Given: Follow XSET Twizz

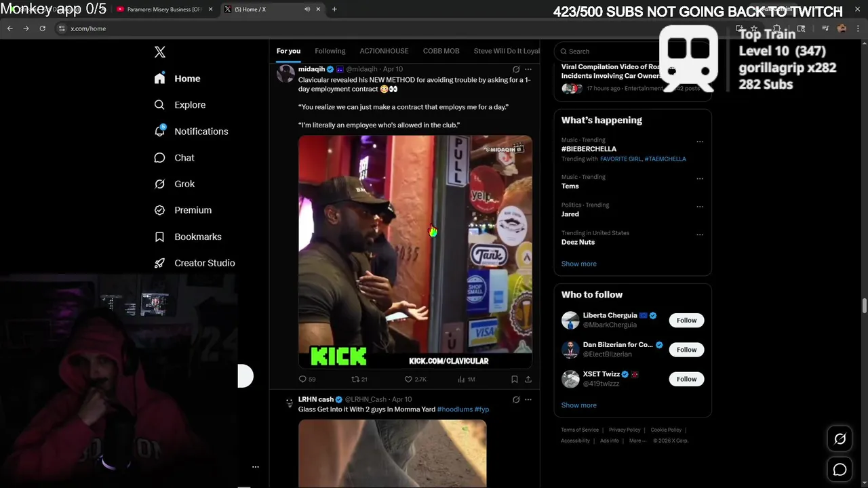Looking at the screenshot, I should click(686, 379).
